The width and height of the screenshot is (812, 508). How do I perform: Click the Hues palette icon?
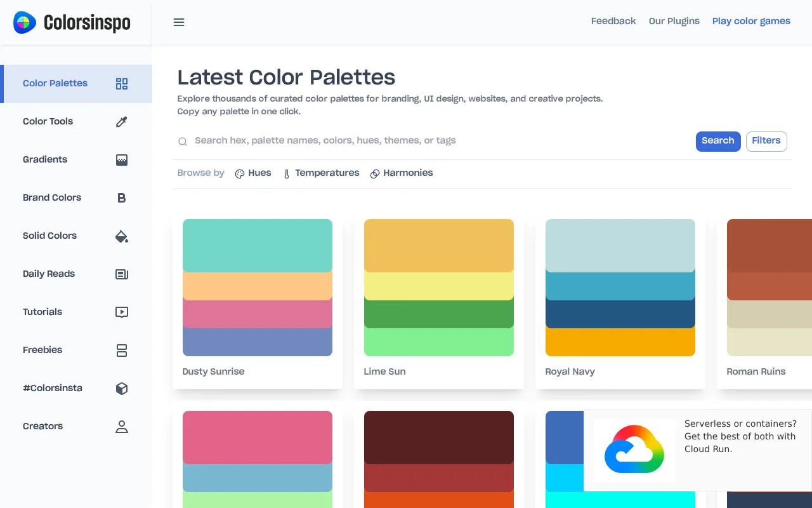click(240, 174)
